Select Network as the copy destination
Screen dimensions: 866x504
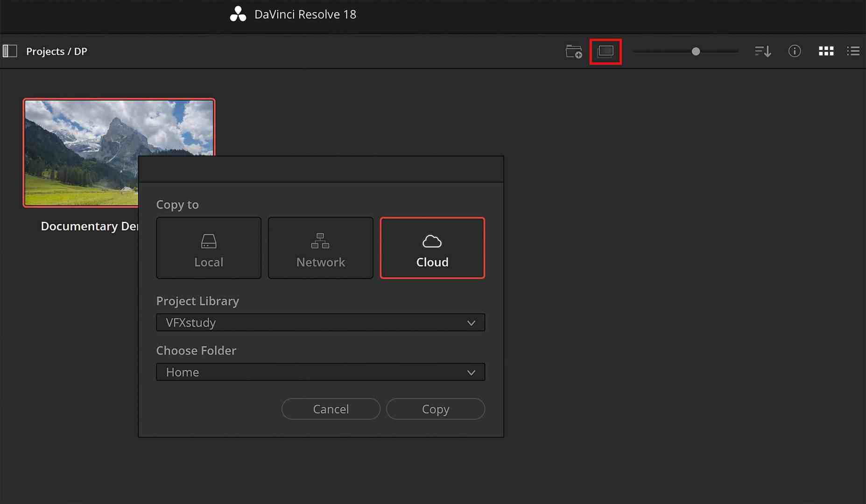coord(320,248)
